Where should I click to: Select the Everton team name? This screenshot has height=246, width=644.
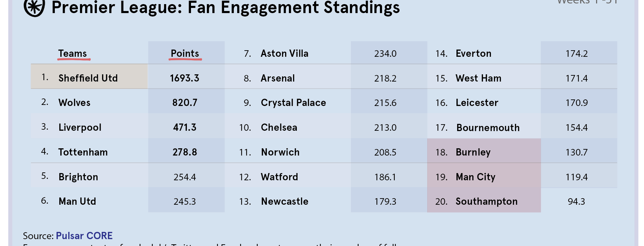pos(473,54)
